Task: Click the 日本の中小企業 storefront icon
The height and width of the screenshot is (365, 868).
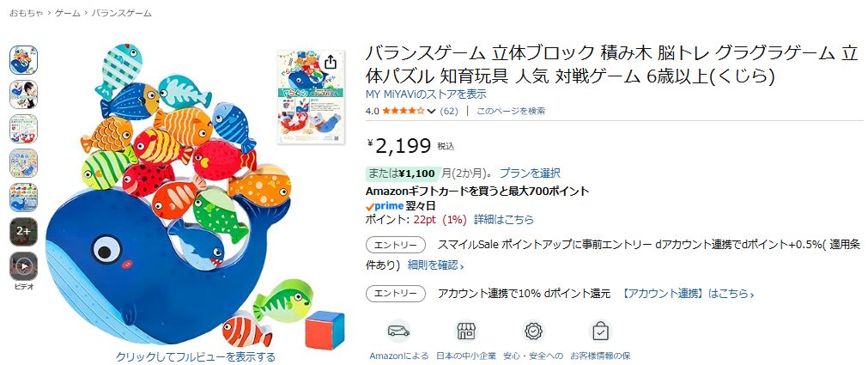Action: click(x=466, y=332)
